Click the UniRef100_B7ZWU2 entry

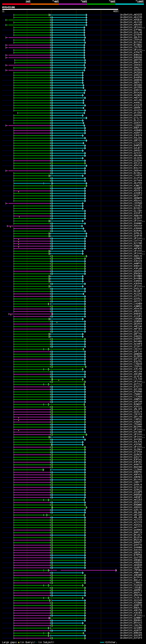click(x=131, y=45)
